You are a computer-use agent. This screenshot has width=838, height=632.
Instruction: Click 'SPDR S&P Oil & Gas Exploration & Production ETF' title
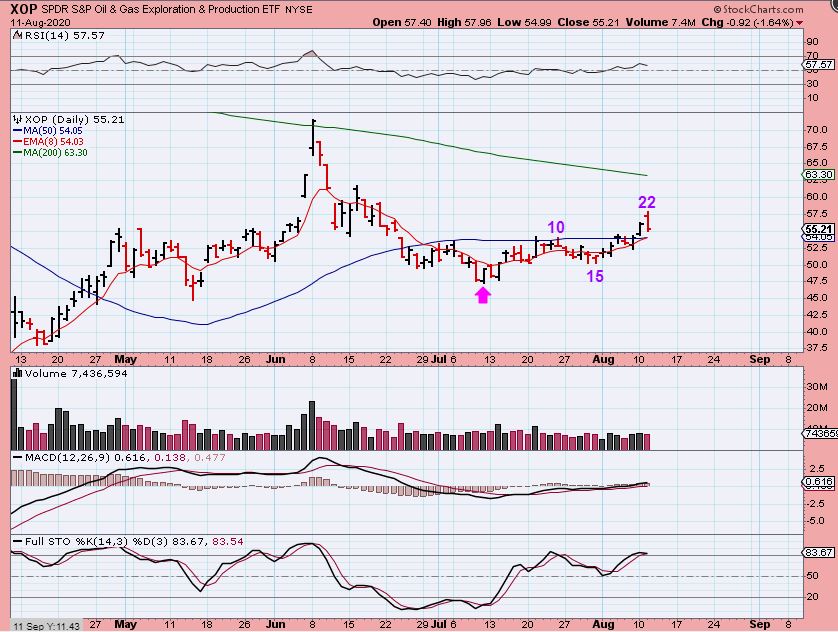[x=160, y=10]
